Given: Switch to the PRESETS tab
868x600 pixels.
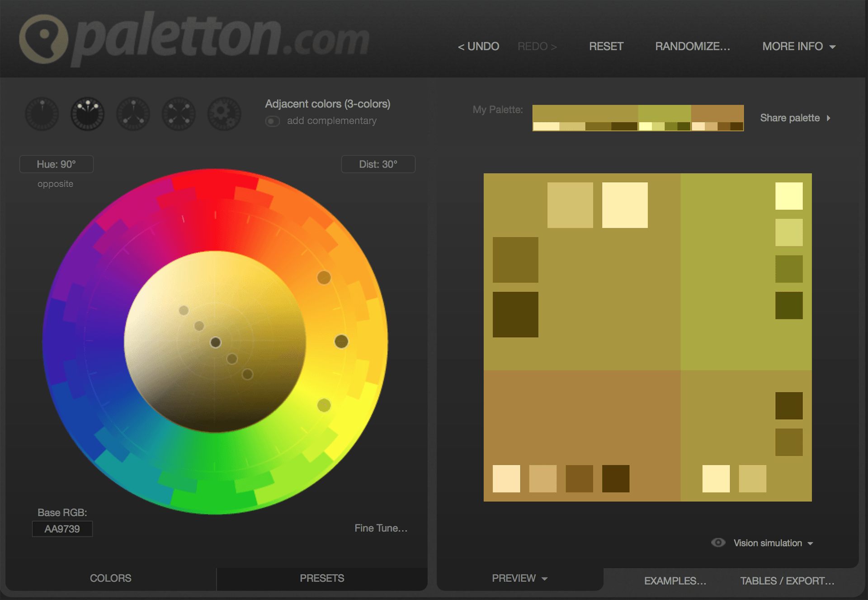Looking at the screenshot, I should 322,579.
